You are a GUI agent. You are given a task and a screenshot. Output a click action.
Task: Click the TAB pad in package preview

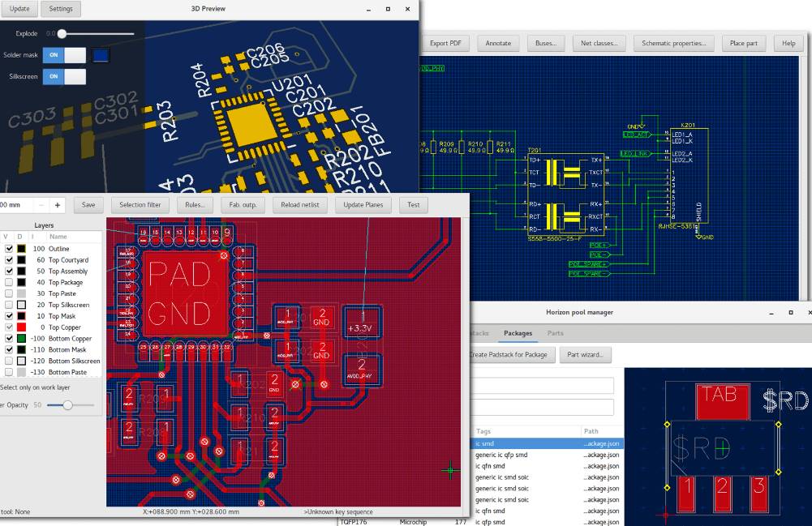tap(723, 401)
